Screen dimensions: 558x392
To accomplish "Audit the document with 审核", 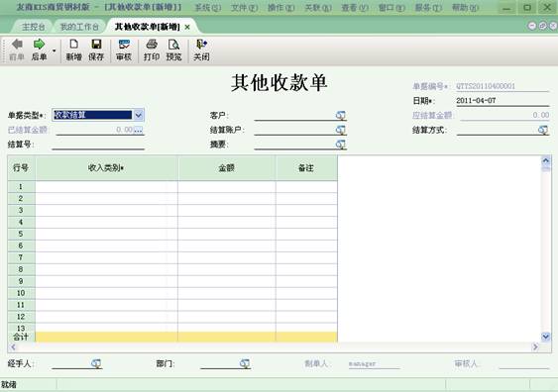I will [124, 49].
